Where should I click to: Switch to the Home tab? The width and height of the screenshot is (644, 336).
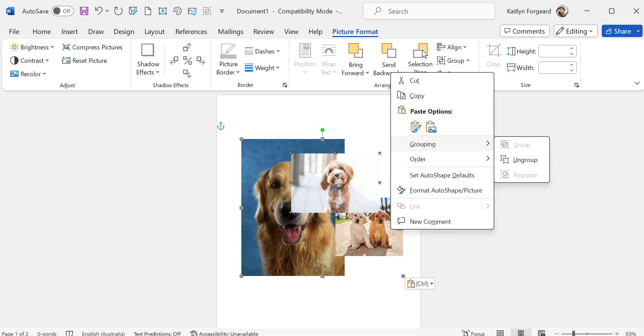[x=42, y=32]
